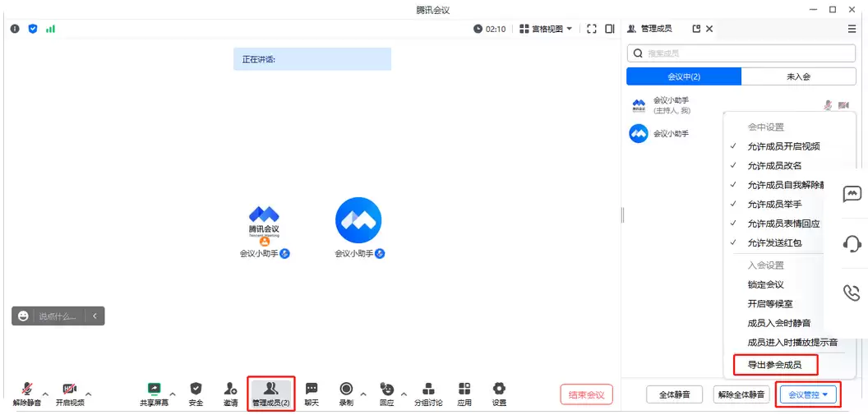Expand video options arrow beside 开启视频

tap(89, 394)
